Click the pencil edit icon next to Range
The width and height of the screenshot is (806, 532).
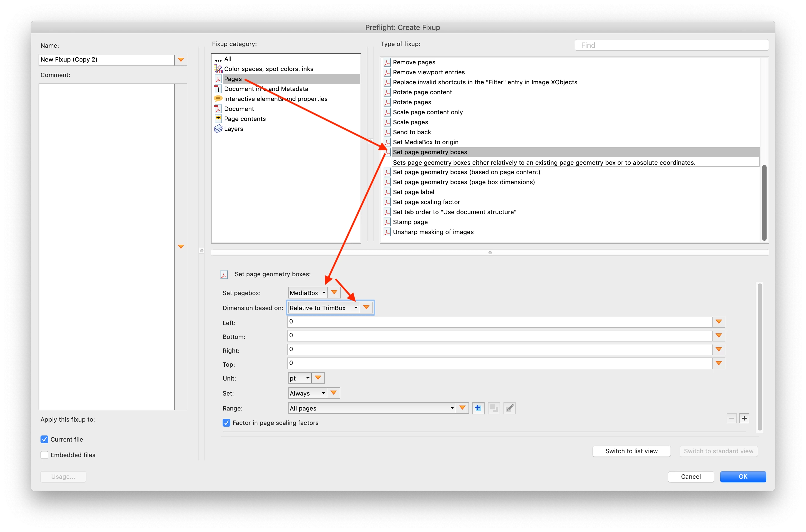509,408
